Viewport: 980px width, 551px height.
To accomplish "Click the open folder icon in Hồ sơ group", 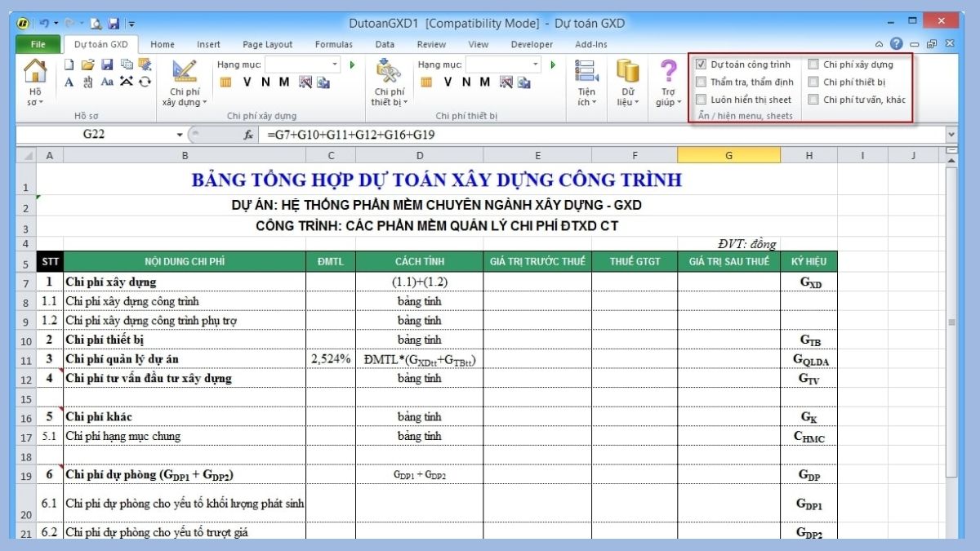I will [87, 64].
